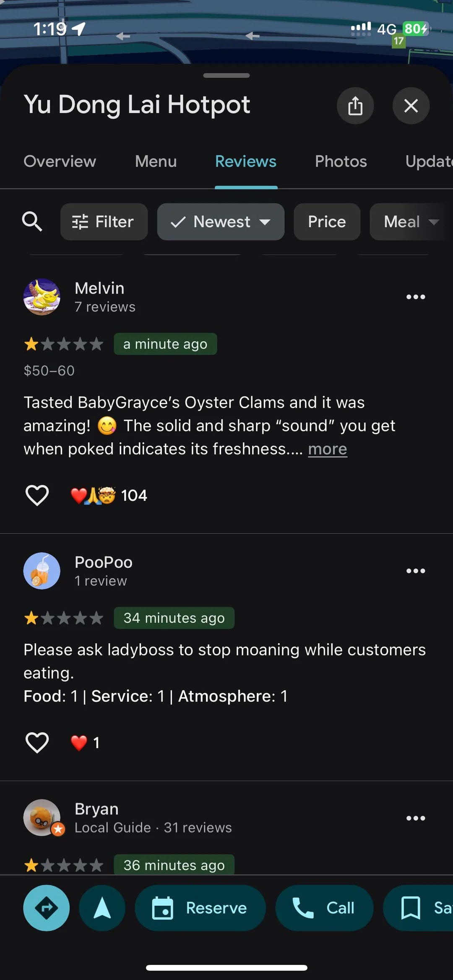This screenshot has width=453, height=980.
Task: Switch to the Photos tab
Action: (341, 161)
